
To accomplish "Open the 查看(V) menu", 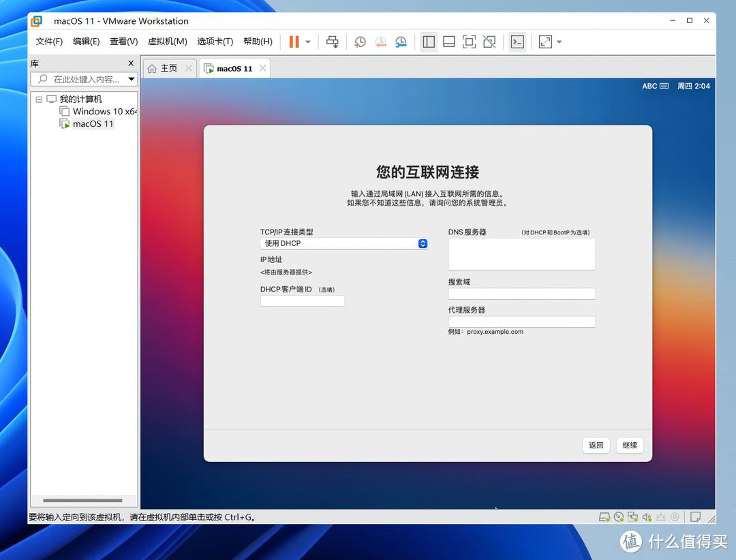I will pos(124,42).
